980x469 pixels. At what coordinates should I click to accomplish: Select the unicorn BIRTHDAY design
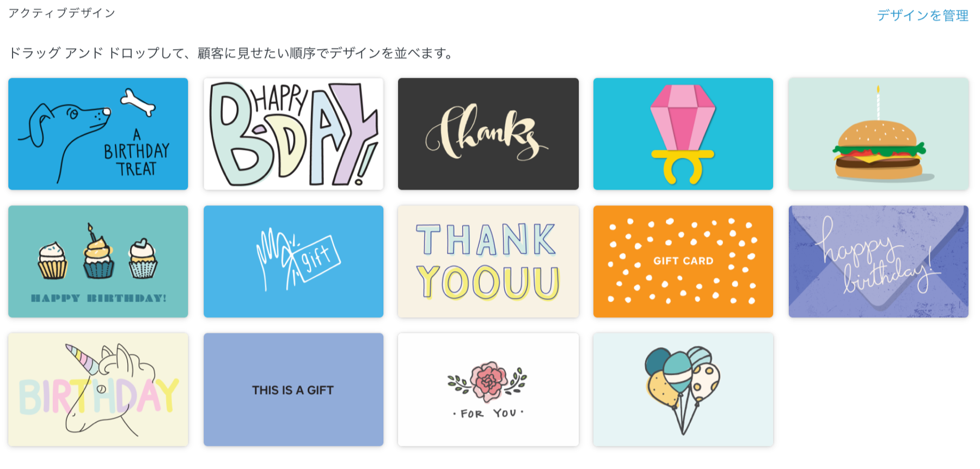click(x=98, y=389)
